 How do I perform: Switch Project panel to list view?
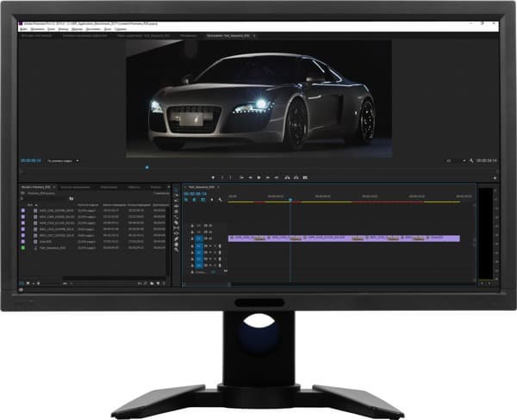[22, 283]
